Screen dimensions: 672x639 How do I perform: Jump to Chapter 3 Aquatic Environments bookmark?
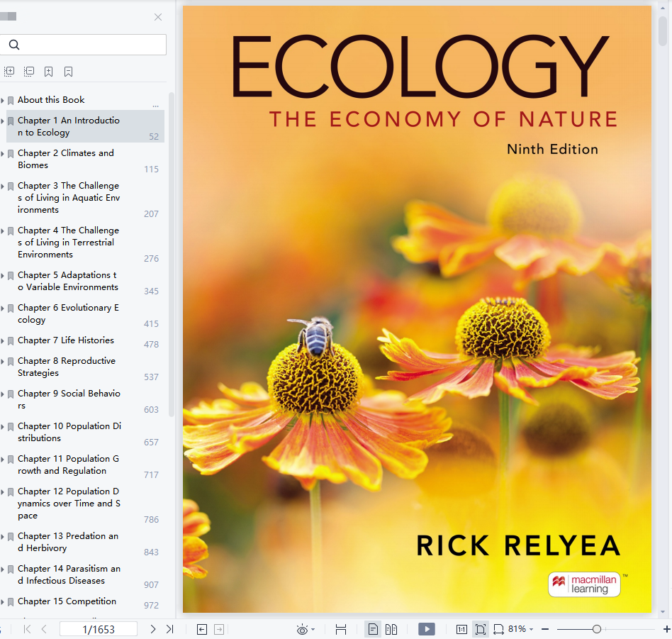69,198
